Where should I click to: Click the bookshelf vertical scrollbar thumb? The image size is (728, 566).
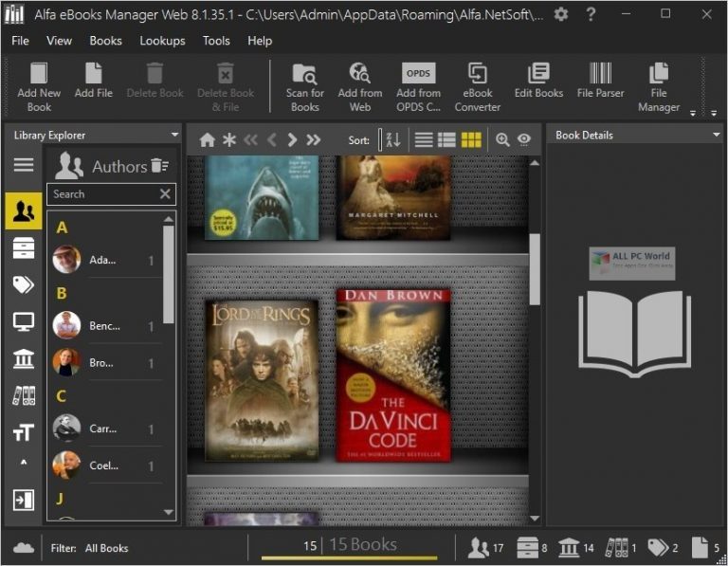(x=535, y=269)
